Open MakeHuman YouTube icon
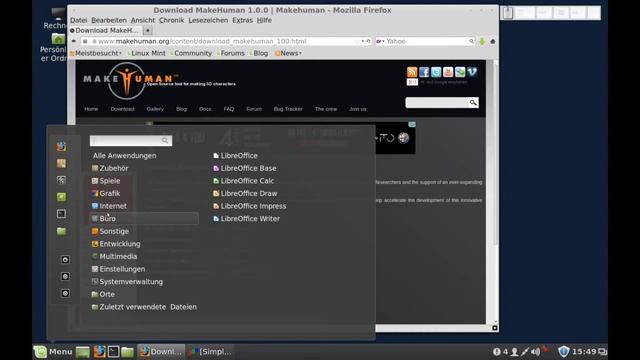The width and height of the screenshot is (640, 360). [x=448, y=72]
